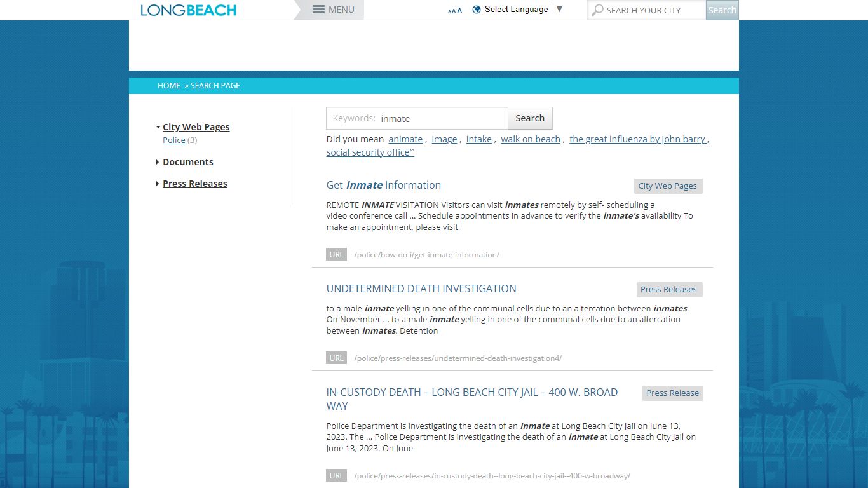Open the Get Inmate Information result
Screen dimensions: 868x488
[384, 185]
